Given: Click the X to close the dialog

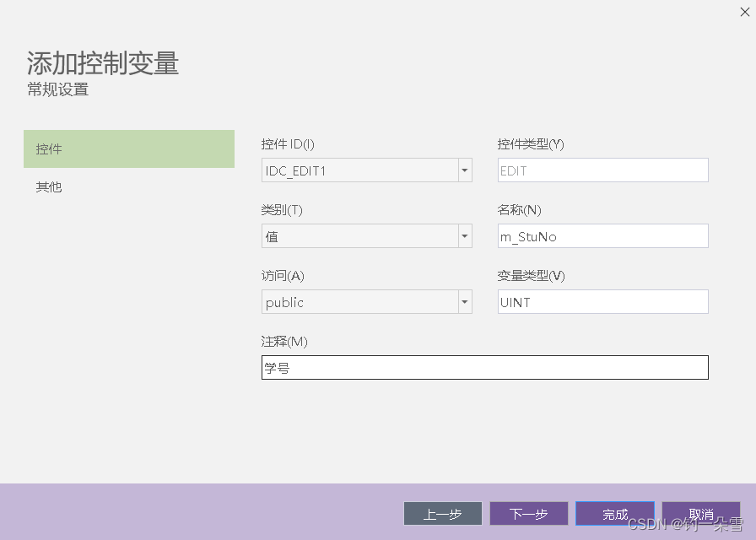Looking at the screenshot, I should tap(745, 12).
